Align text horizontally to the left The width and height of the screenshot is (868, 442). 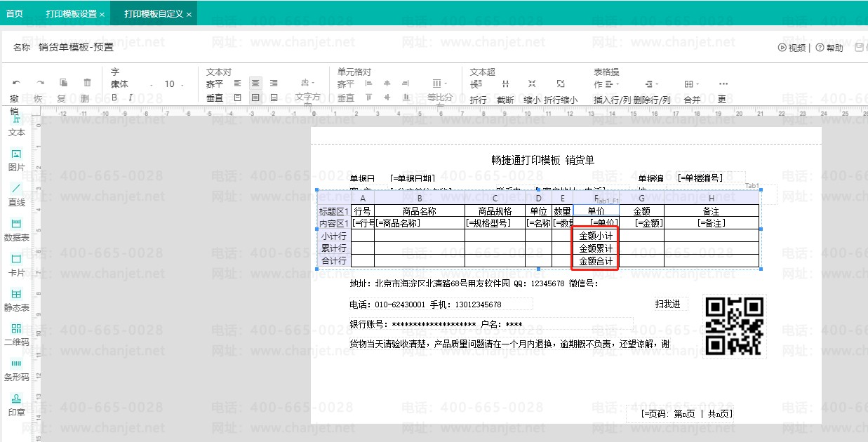coord(237,83)
